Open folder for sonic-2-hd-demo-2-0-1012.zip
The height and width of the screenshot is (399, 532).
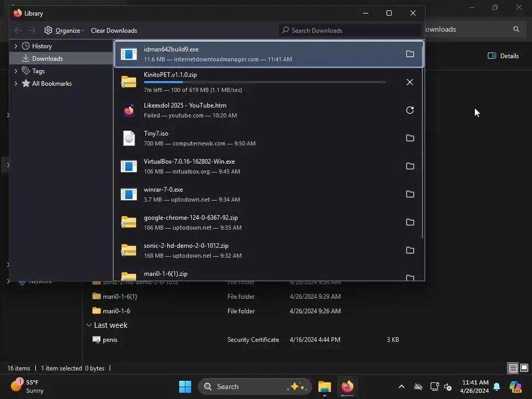[410, 250]
